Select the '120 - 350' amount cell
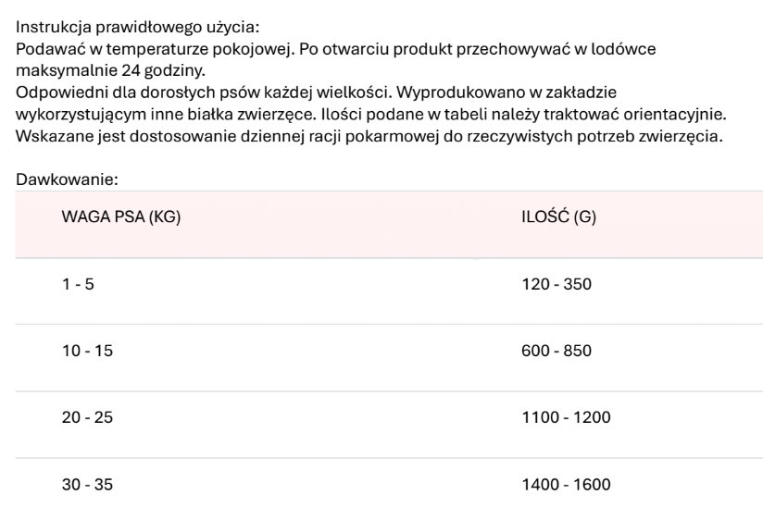This screenshot has width=763, height=532. (557, 284)
